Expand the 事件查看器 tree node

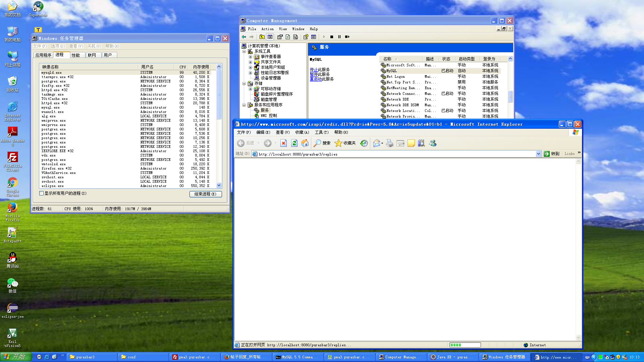point(250,57)
